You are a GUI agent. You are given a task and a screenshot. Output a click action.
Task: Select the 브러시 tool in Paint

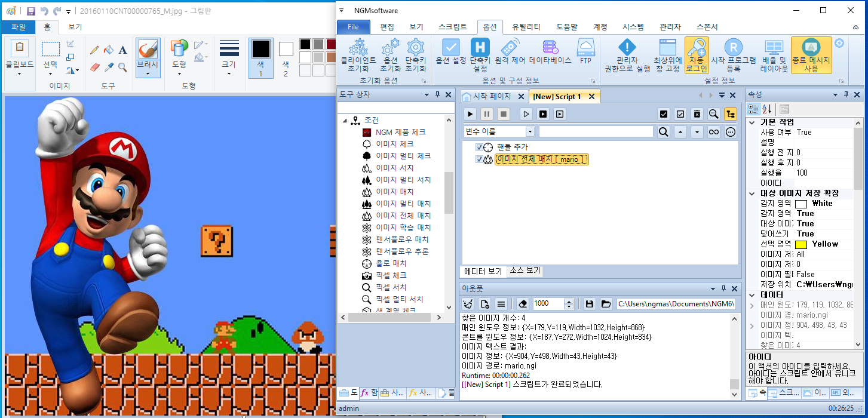(x=148, y=58)
